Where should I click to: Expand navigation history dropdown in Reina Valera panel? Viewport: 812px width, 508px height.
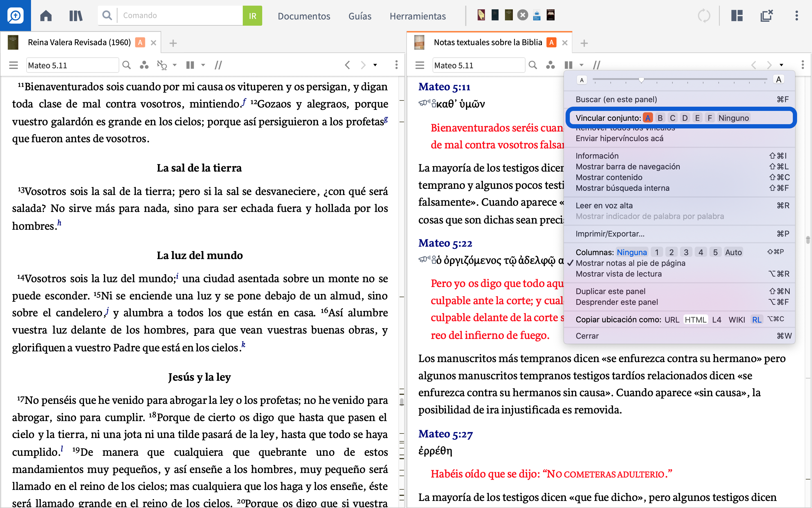[x=375, y=65]
